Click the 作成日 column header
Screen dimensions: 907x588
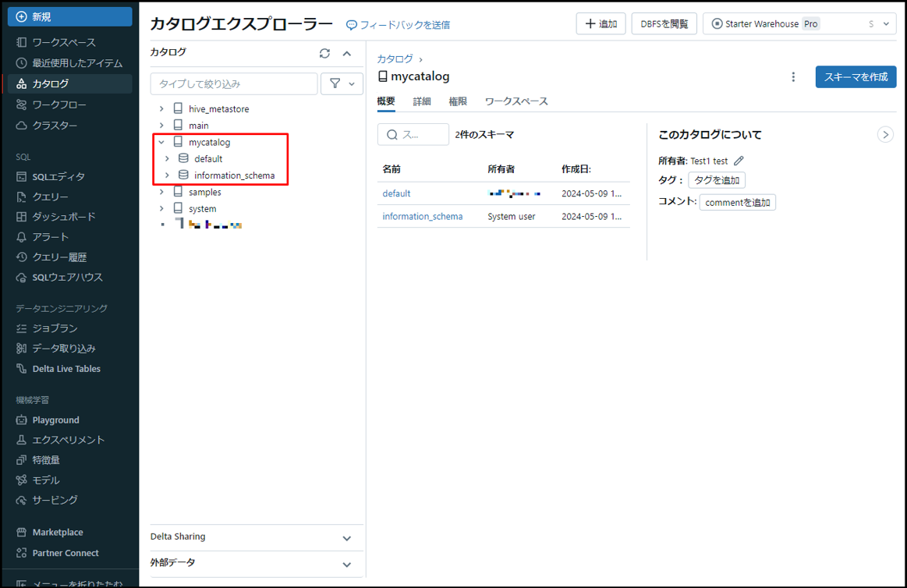point(576,168)
